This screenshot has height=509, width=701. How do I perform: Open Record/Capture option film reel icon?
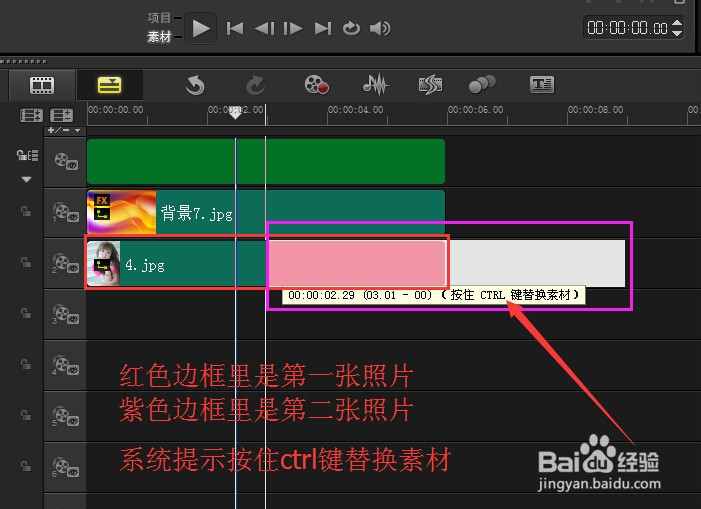coord(317,84)
